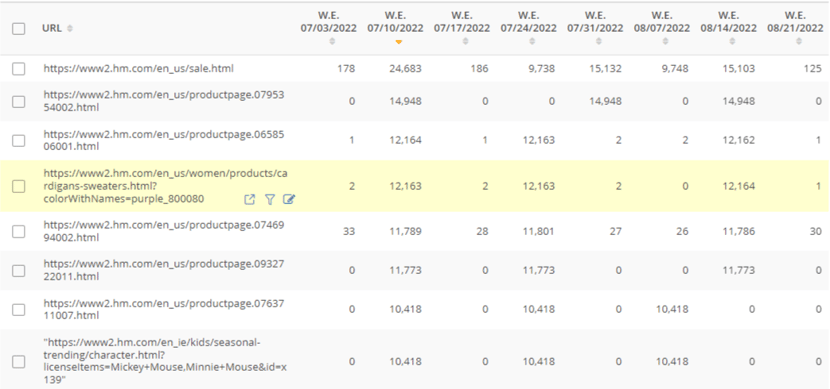Check the cardigans-sweaters row checkbox
Image resolution: width=830 pixels, height=389 pixels.
tap(19, 186)
